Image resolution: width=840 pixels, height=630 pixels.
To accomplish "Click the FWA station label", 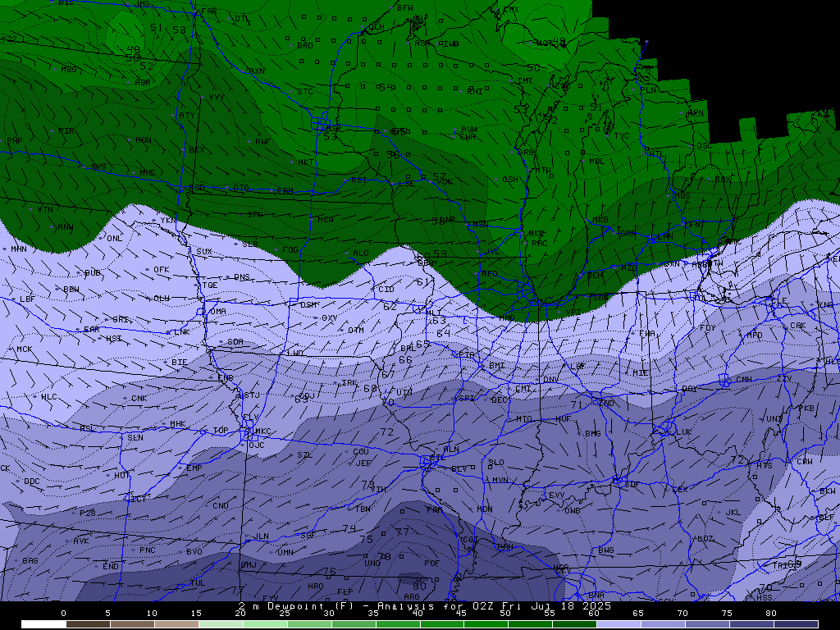I will (x=647, y=333).
